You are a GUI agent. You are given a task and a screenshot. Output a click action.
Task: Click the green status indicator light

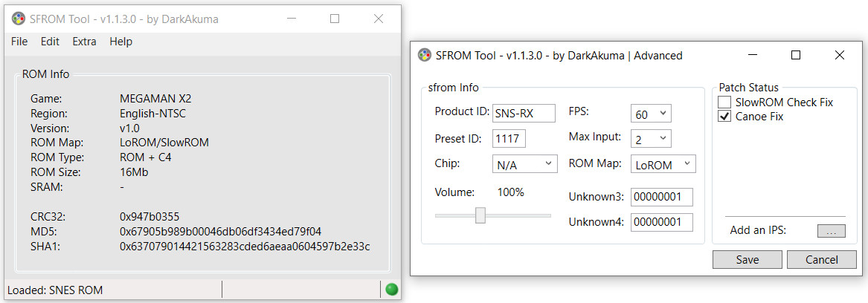click(392, 290)
